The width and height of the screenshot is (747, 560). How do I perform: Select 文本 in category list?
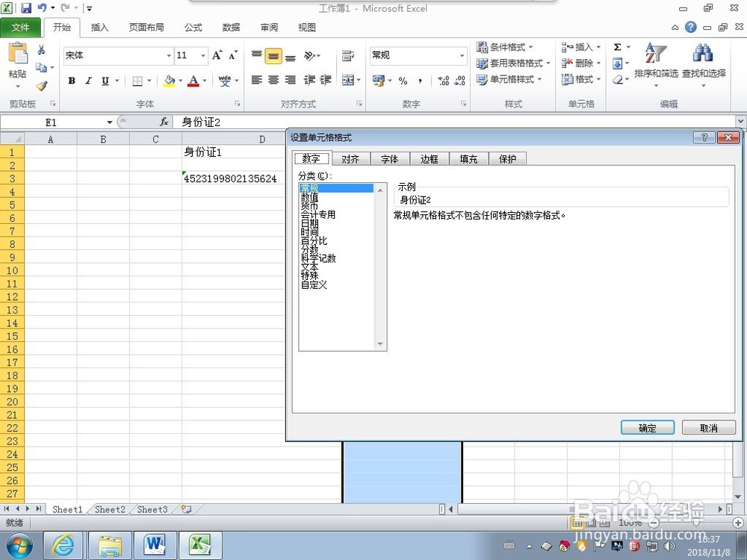(x=310, y=267)
